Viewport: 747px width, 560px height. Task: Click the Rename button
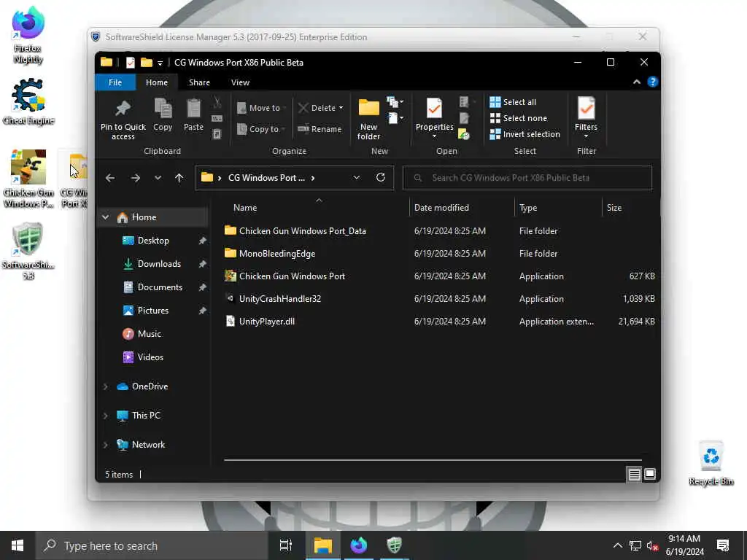click(x=320, y=129)
